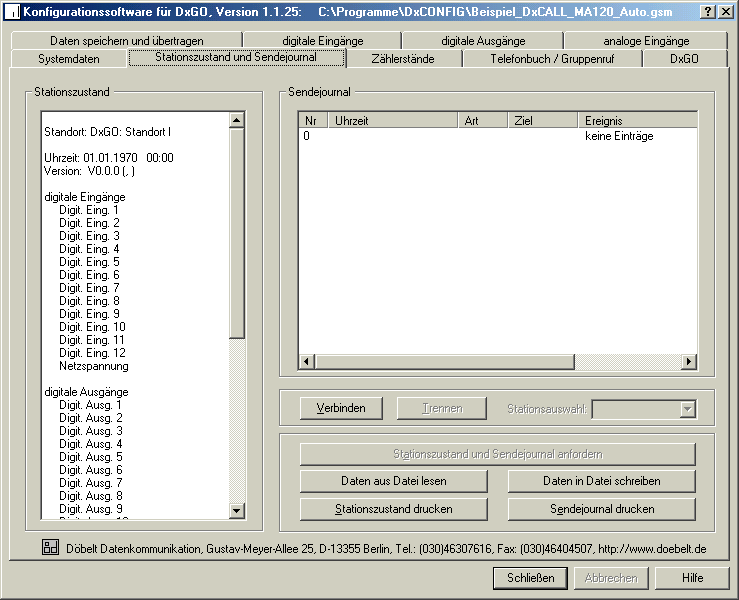Open the Zählerstände tab
739x600 pixels.
tap(403, 59)
